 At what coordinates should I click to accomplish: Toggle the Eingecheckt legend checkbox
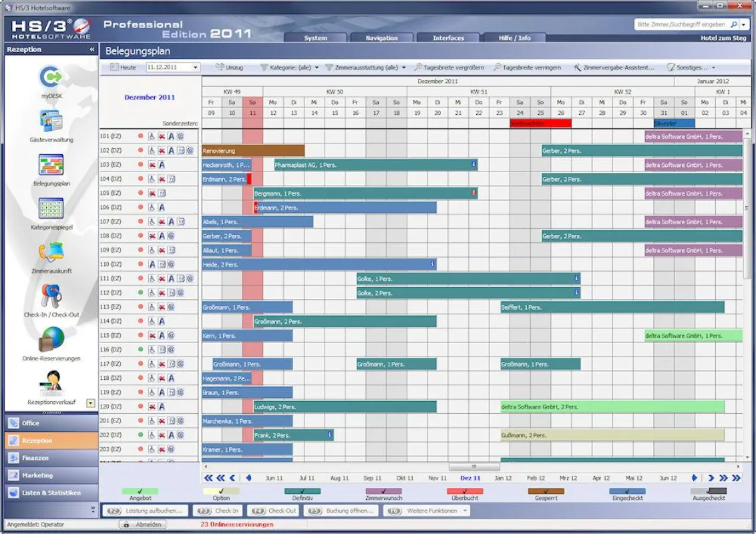click(627, 491)
